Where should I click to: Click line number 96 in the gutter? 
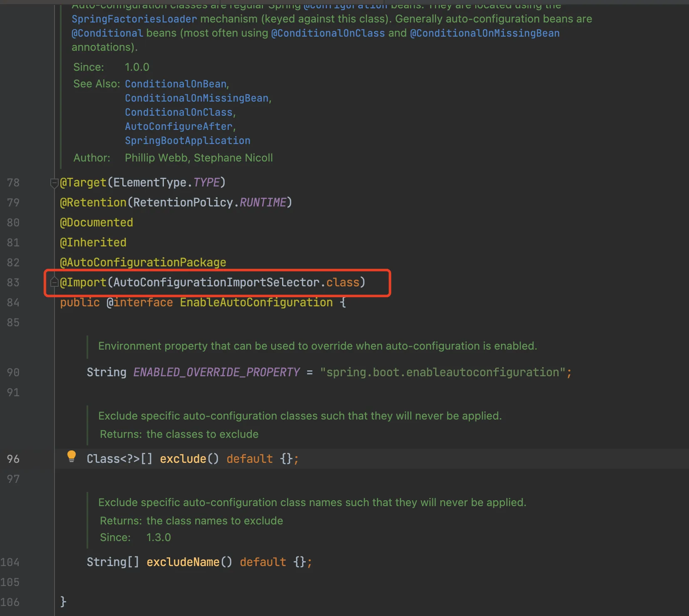(x=13, y=459)
